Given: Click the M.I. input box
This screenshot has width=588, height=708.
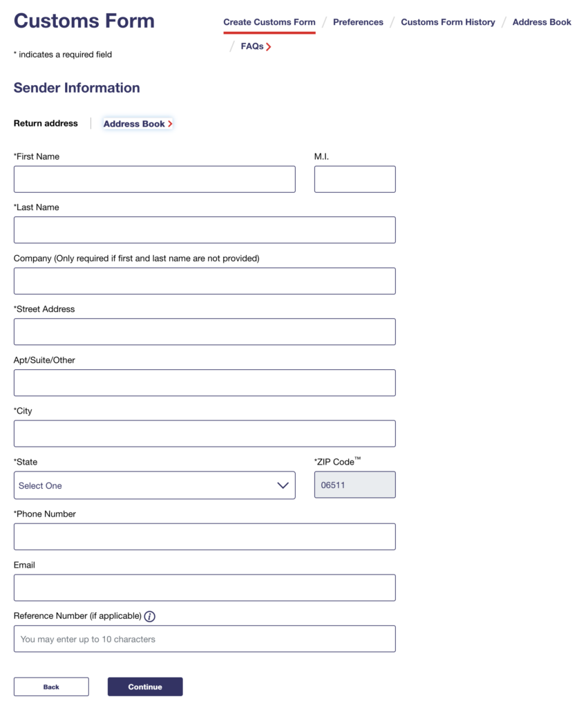Looking at the screenshot, I should 354,179.
